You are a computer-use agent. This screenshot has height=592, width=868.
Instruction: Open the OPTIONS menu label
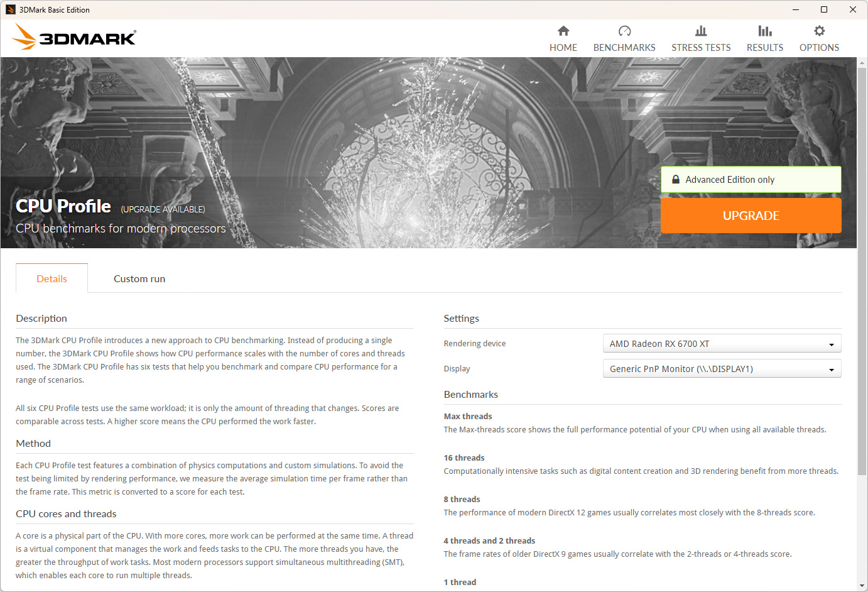(819, 48)
